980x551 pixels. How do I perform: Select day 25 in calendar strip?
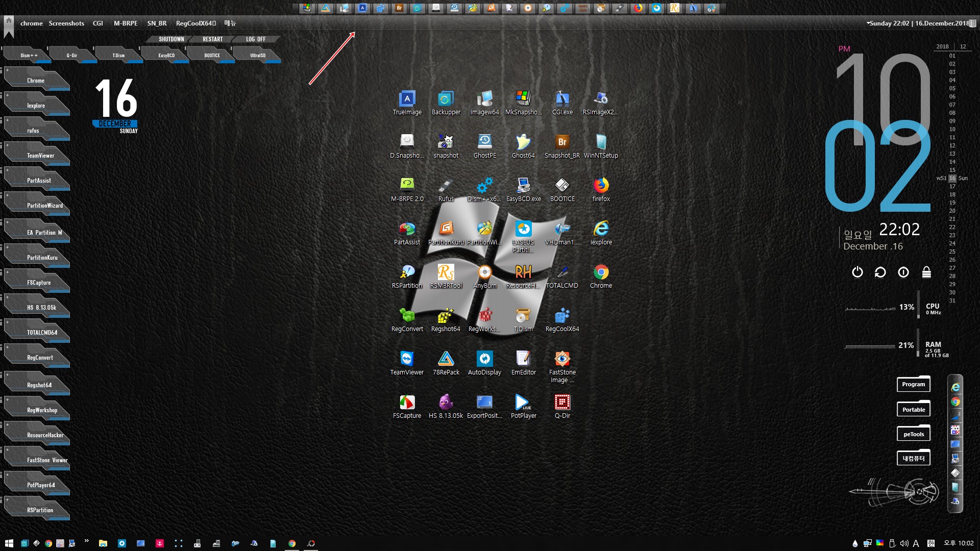tap(952, 252)
